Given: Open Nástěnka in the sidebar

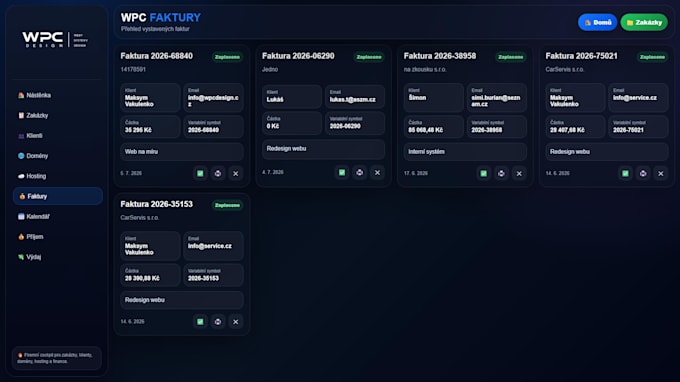Looking at the screenshot, I should 58,95.
